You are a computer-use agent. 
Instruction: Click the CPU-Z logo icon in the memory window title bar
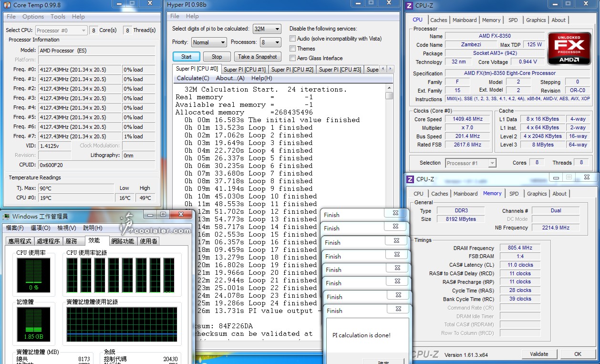coord(410,179)
